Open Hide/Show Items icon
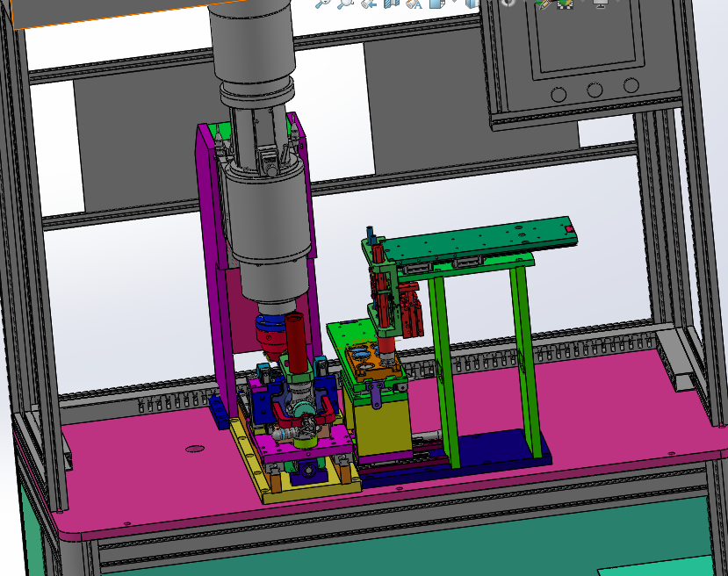The image size is (728, 576). (508, 4)
